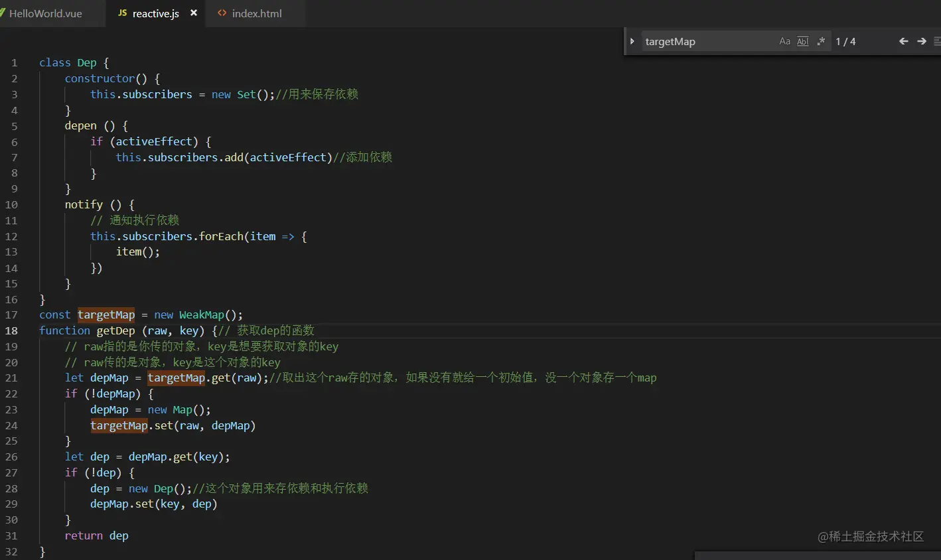This screenshot has width=941, height=560.
Task: Toggle Match Case in find widget
Action: click(x=784, y=41)
